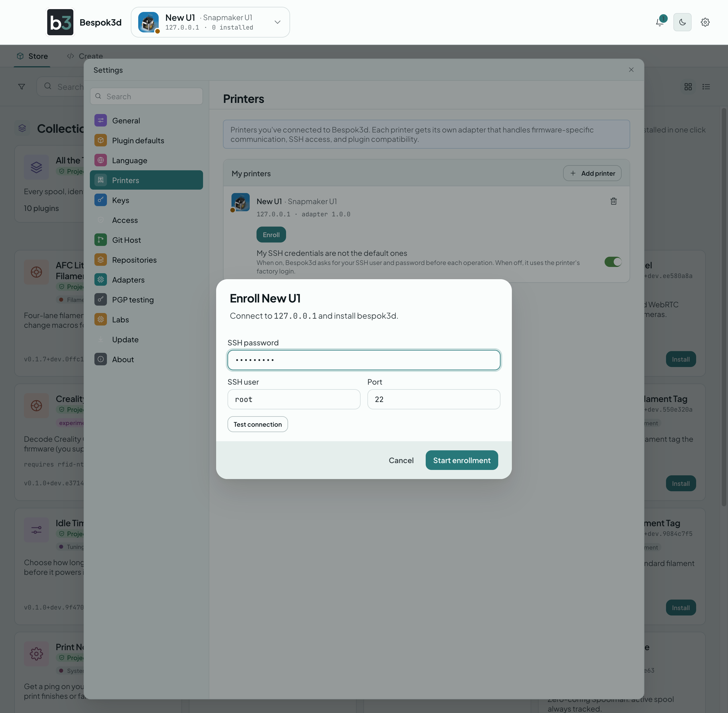Switch to the Create tab
728x713 pixels.
[x=85, y=56]
